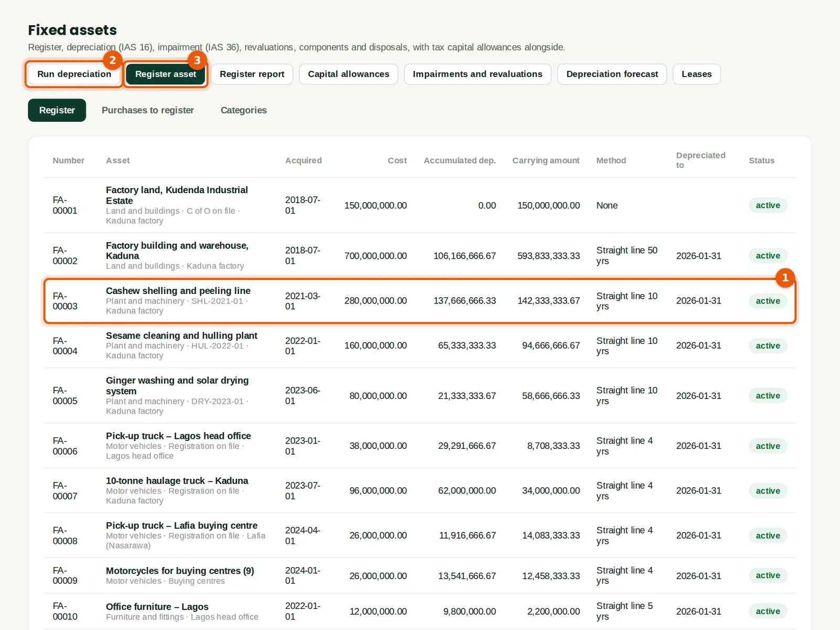Open the Categories tab
840x630 pixels.
pos(244,110)
